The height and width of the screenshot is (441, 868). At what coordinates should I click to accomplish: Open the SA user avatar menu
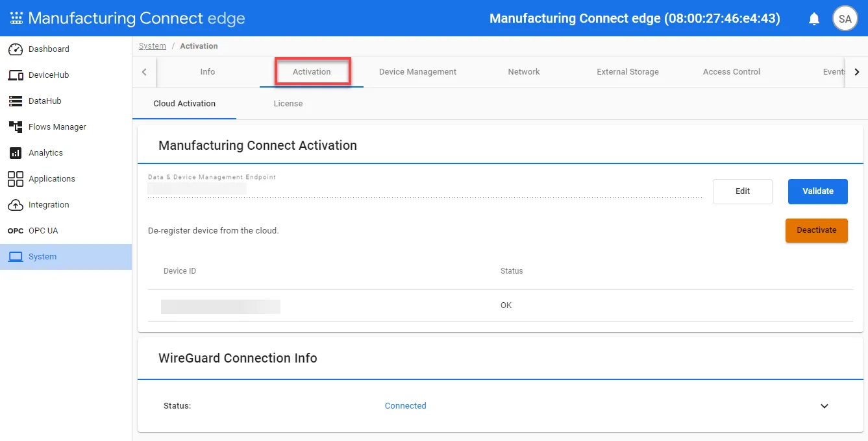point(845,19)
